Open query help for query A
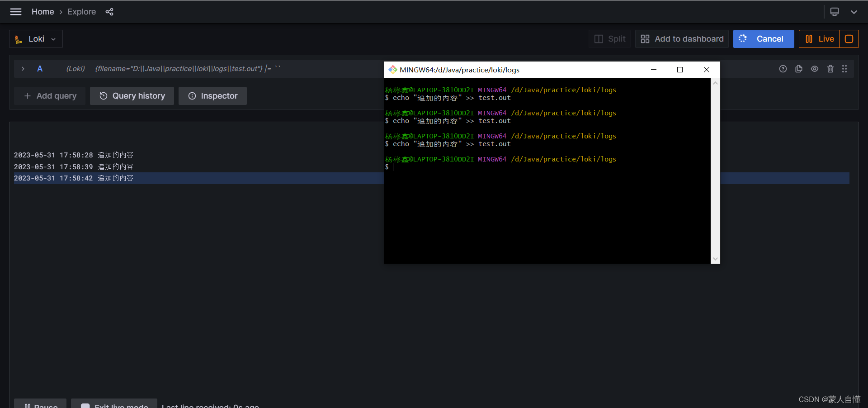 tap(783, 69)
